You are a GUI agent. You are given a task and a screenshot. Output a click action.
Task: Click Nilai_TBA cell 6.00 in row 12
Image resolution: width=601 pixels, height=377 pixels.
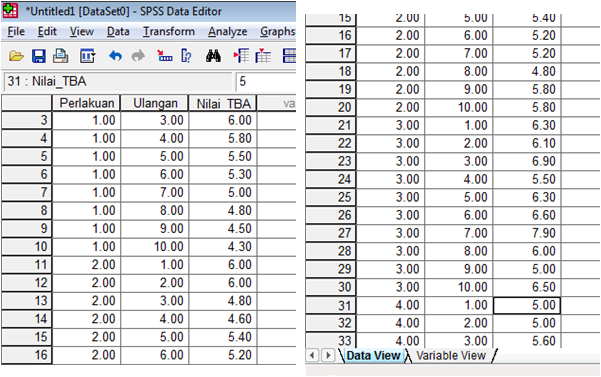223,283
